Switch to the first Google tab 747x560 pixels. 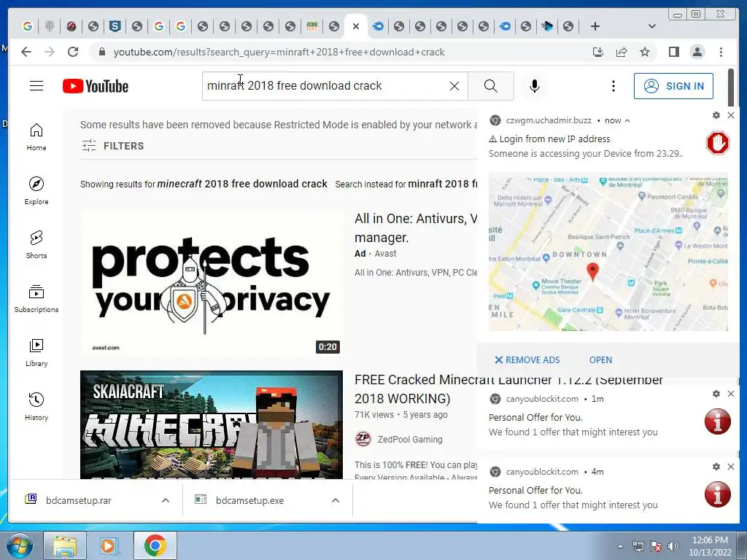coord(28,26)
